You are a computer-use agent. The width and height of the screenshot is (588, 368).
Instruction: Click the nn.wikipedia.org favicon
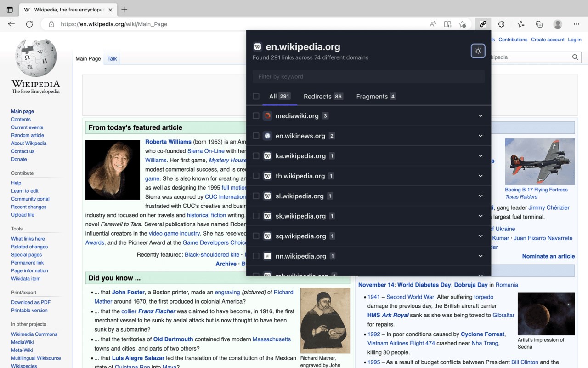(267, 256)
